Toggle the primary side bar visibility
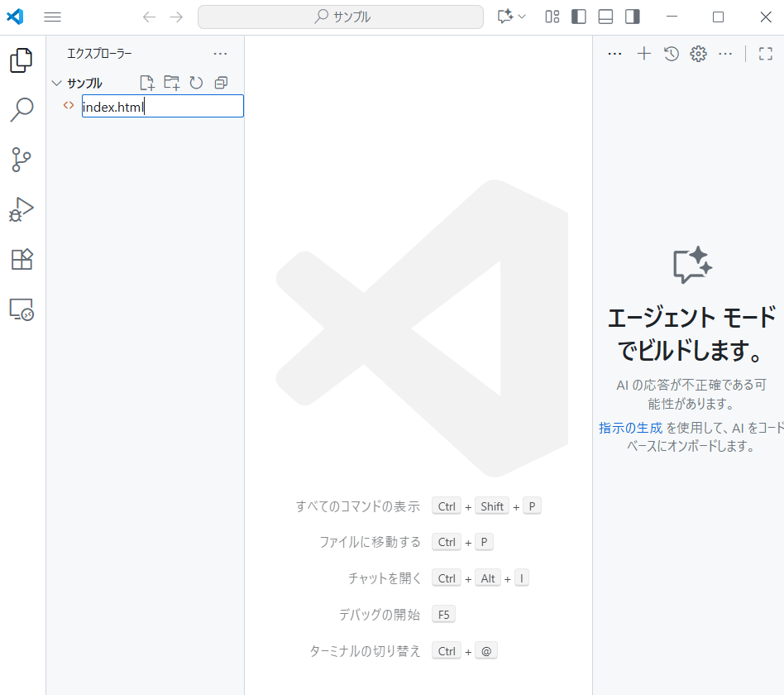 [579, 17]
